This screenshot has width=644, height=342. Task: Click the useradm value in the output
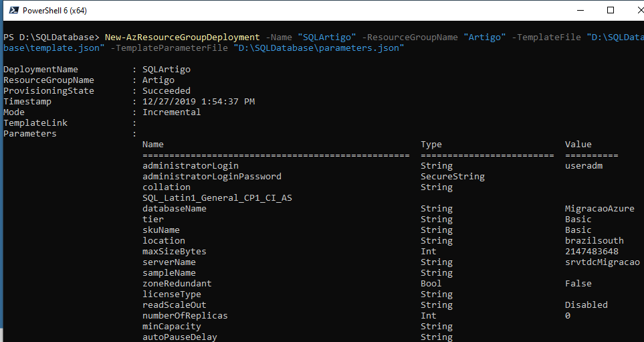(x=584, y=166)
